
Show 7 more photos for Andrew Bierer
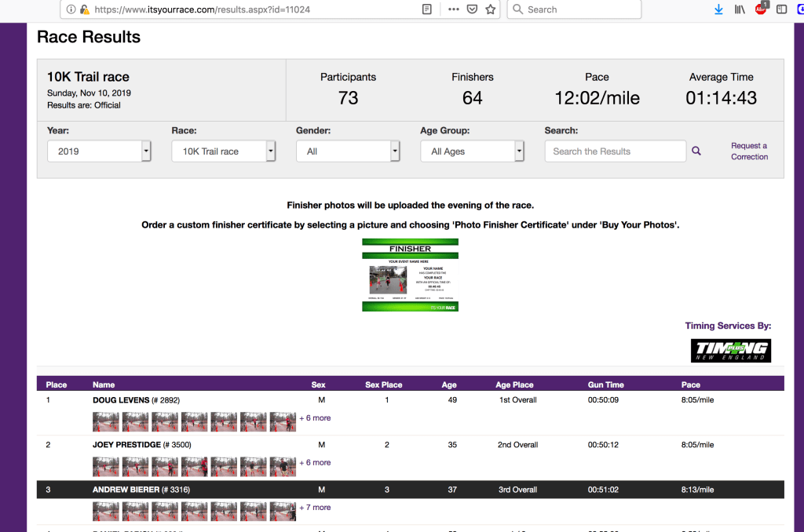315,508
